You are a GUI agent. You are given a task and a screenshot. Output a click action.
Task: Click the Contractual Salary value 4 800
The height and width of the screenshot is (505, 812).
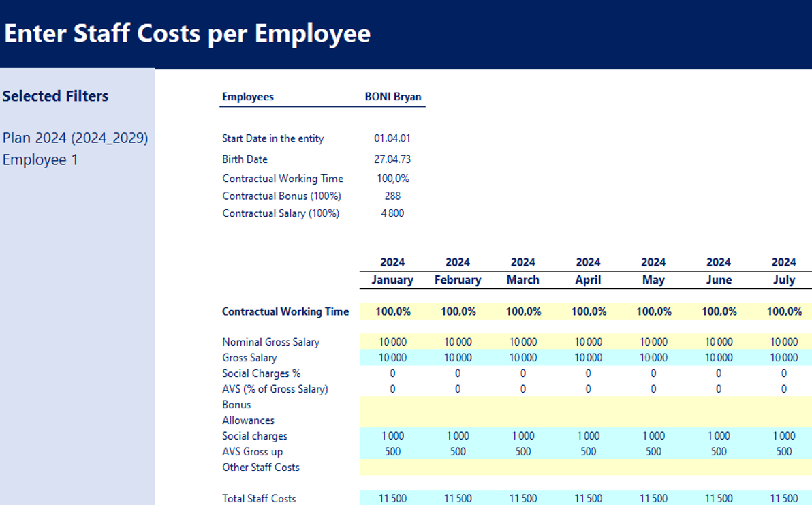point(392,213)
